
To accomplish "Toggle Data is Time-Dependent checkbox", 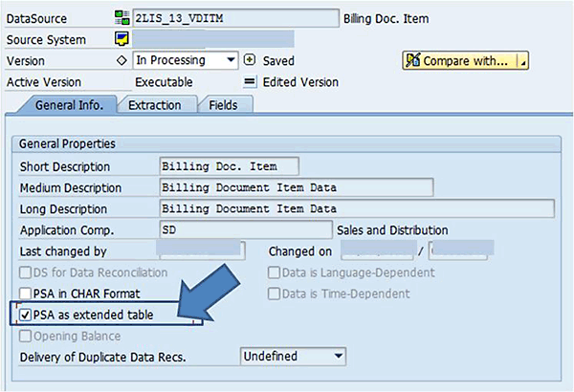I will (274, 294).
